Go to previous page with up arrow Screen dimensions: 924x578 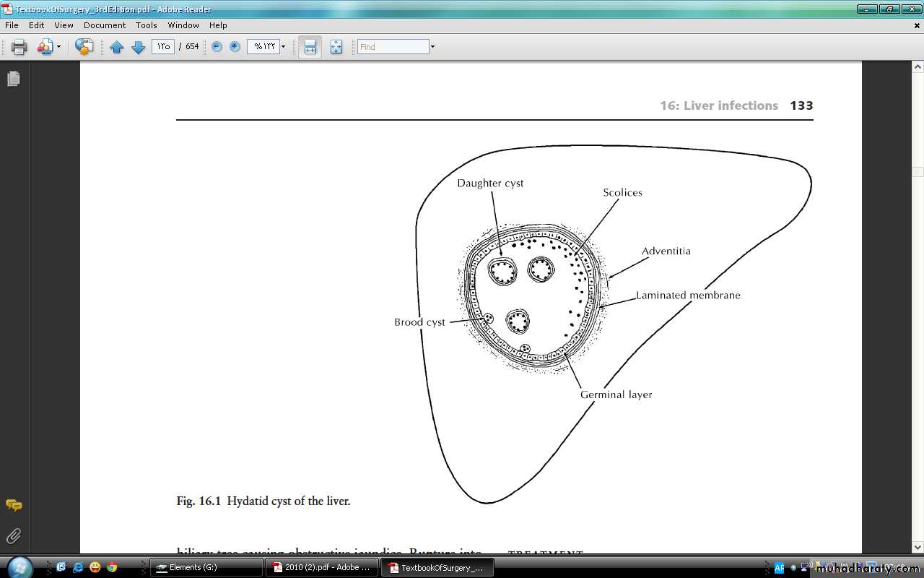pos(117,47)
